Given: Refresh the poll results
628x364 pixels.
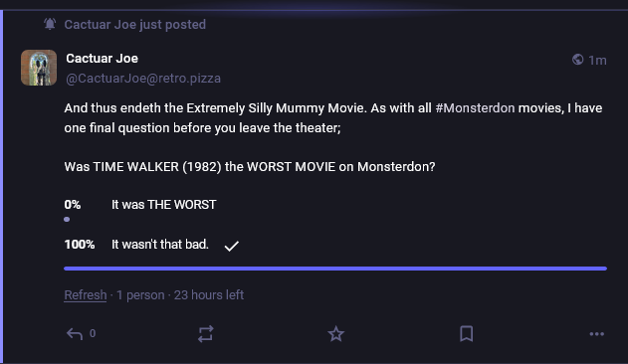Looking at the screenshot, I should [86, 295].
